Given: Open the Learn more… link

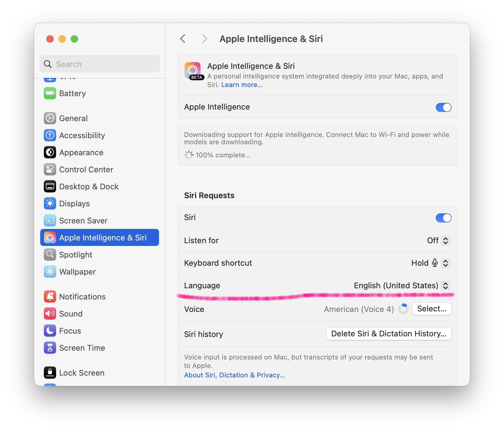Looking at the screenshot, I should 242,85.
